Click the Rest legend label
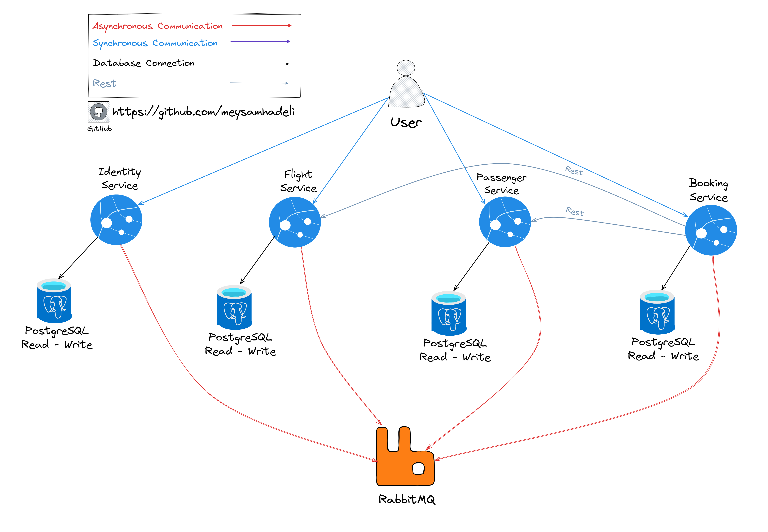This screenshot has width=768, height=532. coord(104,83)
